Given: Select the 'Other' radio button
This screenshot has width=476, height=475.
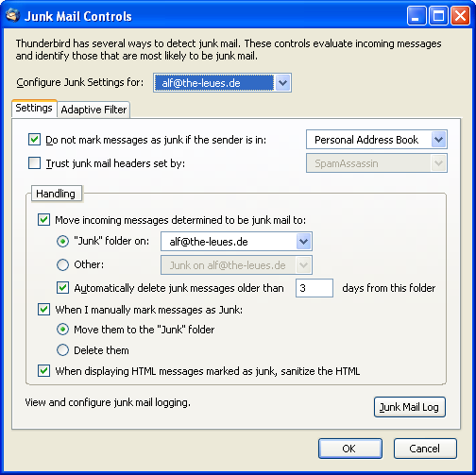Looking at the screenshot, I should tap(62, 264).
